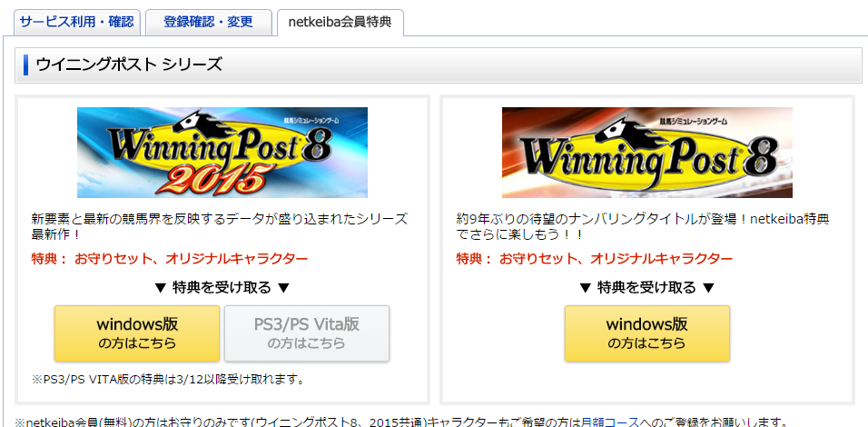Click the left ▼ arrow before 特典を受け取る under 2015

[x=161, y=288]
